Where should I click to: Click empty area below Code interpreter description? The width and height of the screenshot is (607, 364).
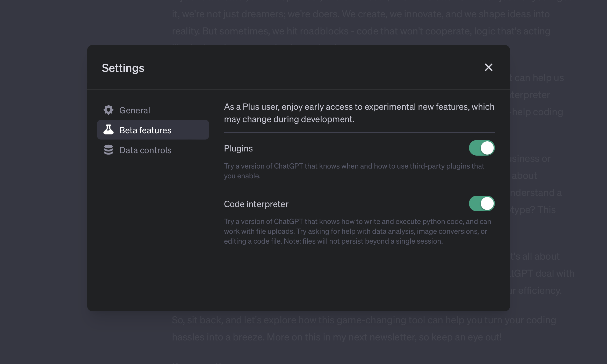tap(359, 277)
